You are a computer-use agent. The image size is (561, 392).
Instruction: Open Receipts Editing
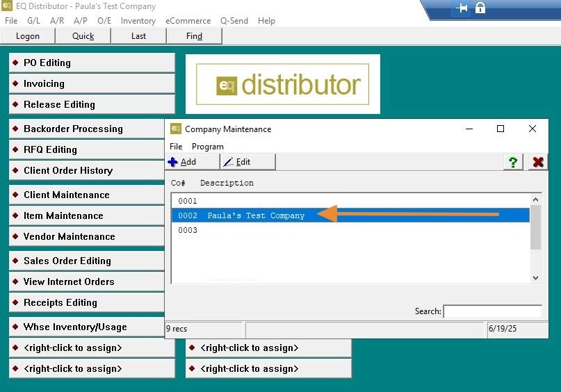87,302
